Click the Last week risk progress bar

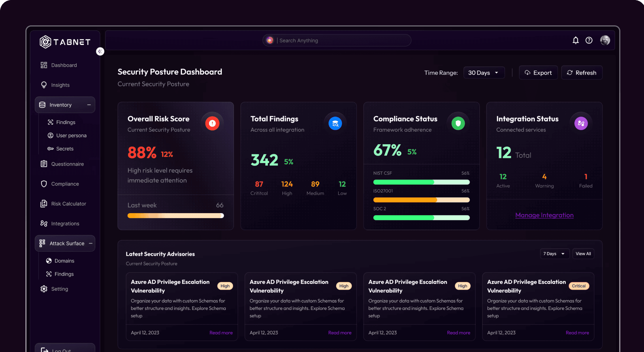[x=175, y=215]
